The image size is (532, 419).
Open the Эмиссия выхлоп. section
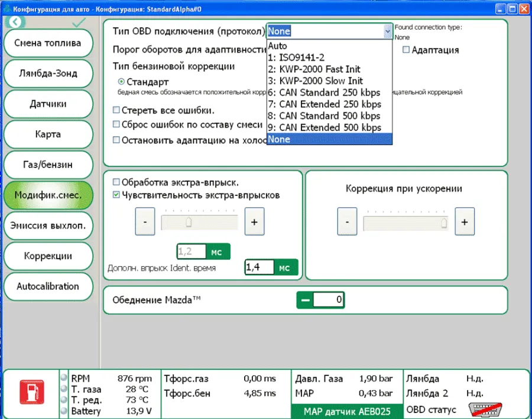[48, 225]
